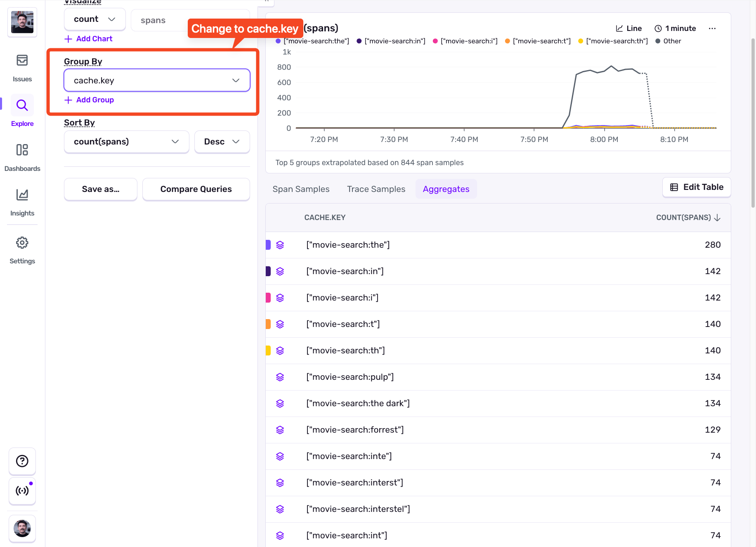Click stack icon beside movie-search:pulp row
Screen dimensions: 756x547
coord(280,377)
